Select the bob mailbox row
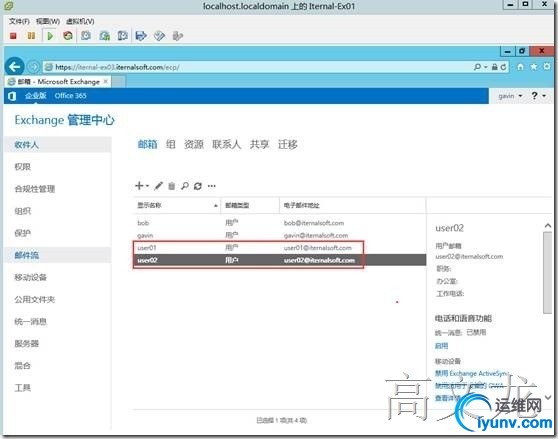 click(x=280, y=223)
